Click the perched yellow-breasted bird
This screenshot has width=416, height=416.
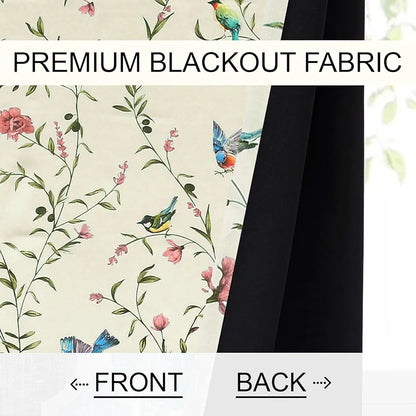159,217
